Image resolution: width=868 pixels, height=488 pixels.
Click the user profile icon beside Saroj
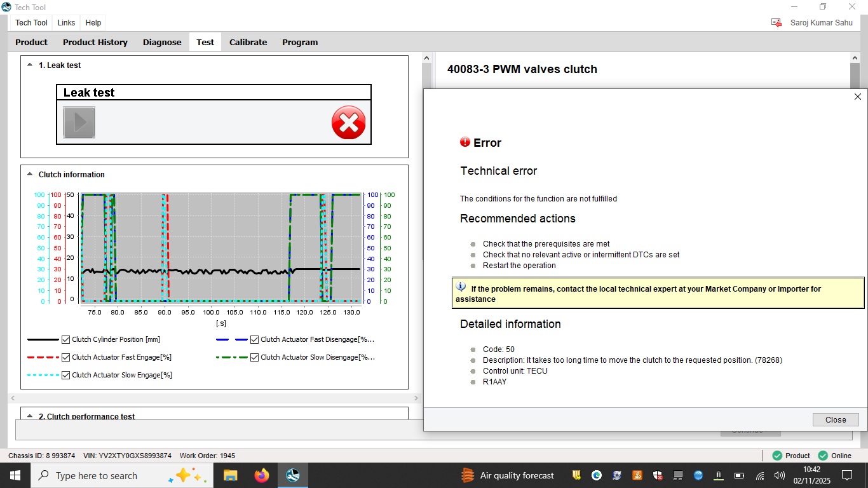tap(776, 22)
